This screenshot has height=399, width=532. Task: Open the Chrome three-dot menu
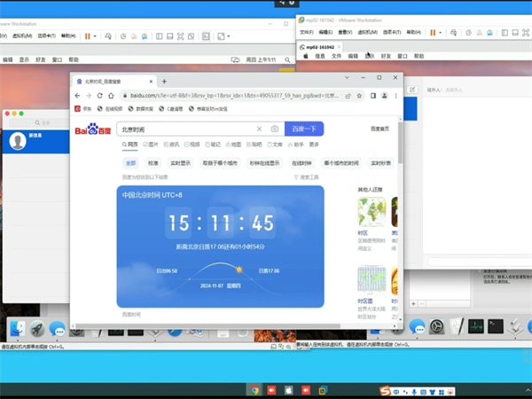point(395,96)
